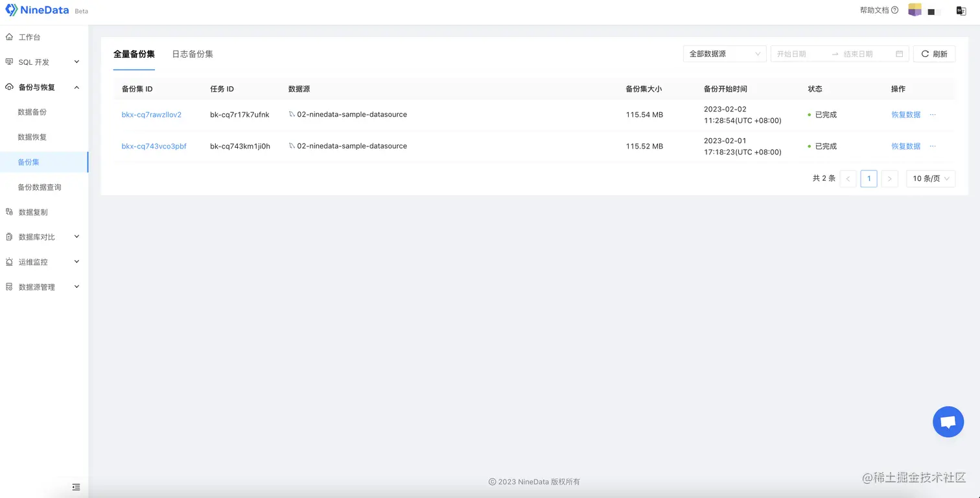Click the 数据源管理 database icon
This screenshot has width=980, height=498.
pos(9,287)
